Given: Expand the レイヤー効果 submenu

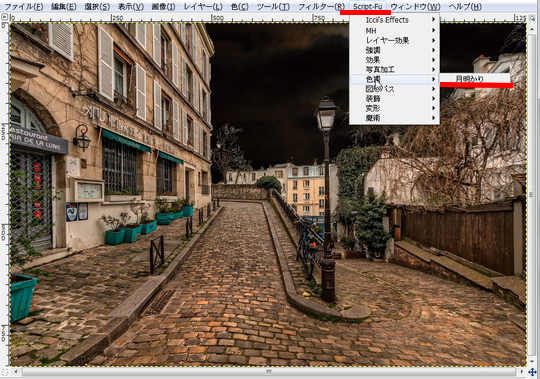Looking at the screenshot, I should [394, 40].
